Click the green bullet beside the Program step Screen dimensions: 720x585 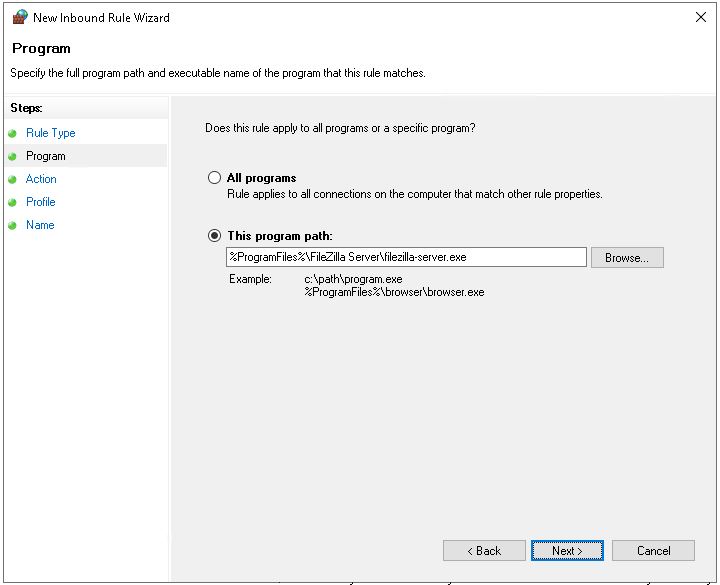tap(12, 156)
